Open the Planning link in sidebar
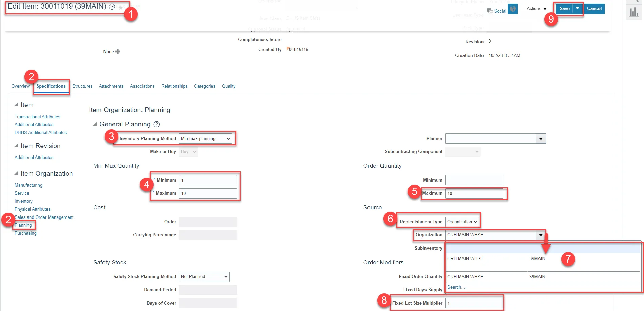 23,225
